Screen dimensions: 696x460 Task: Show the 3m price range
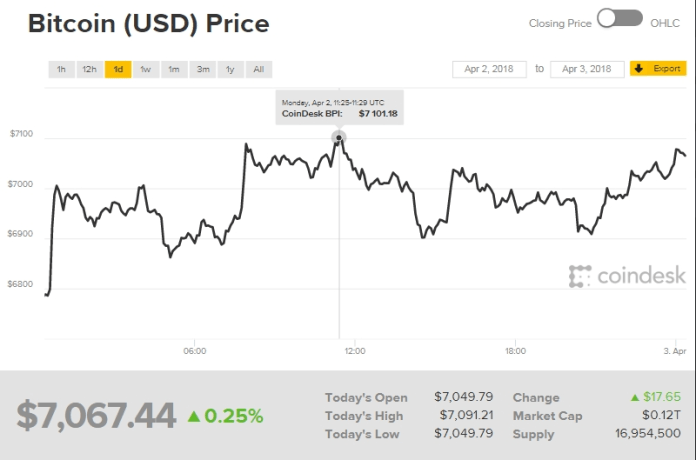tap(203, 69)
